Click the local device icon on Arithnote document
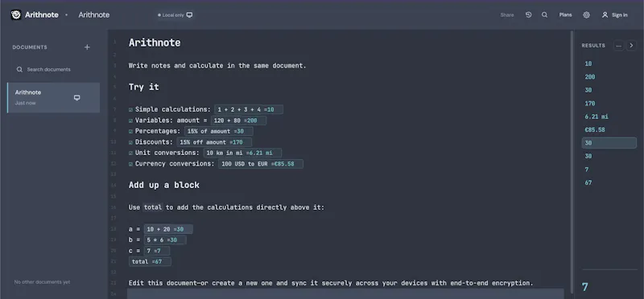Image resolution: width=644 pixels, height=299 pixels. (76, 97)
